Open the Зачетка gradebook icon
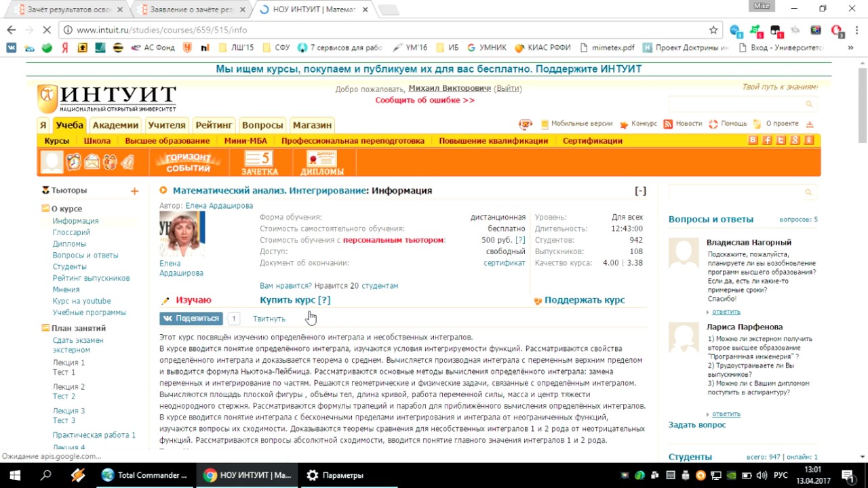The height and width of the screenshot is (488, 868). tap(260, 163)
